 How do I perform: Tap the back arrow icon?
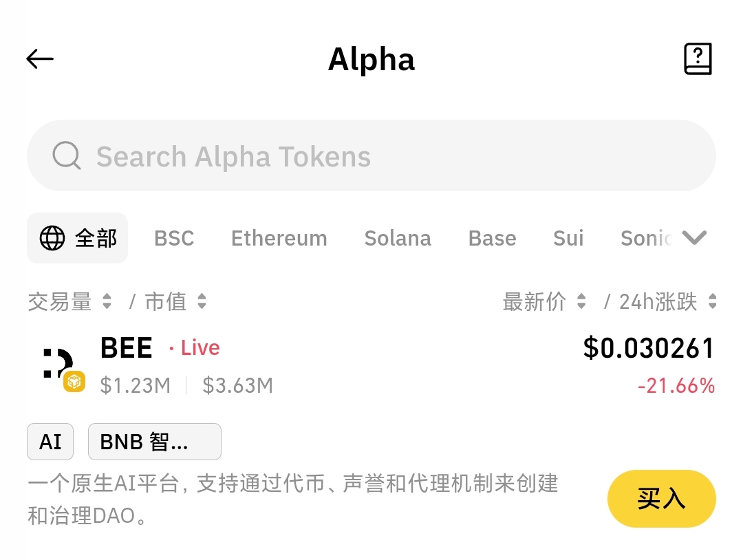point(40,59)
